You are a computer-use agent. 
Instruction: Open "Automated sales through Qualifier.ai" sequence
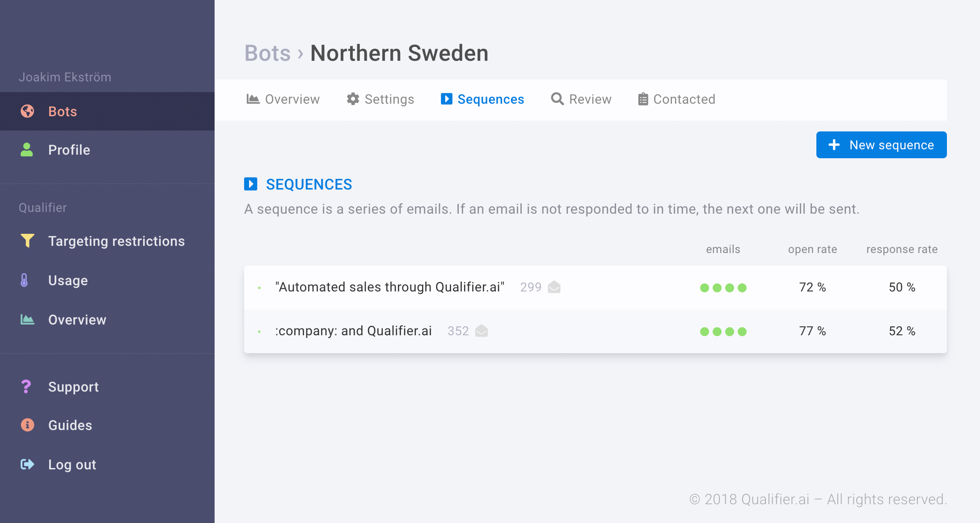pos(389,287)
